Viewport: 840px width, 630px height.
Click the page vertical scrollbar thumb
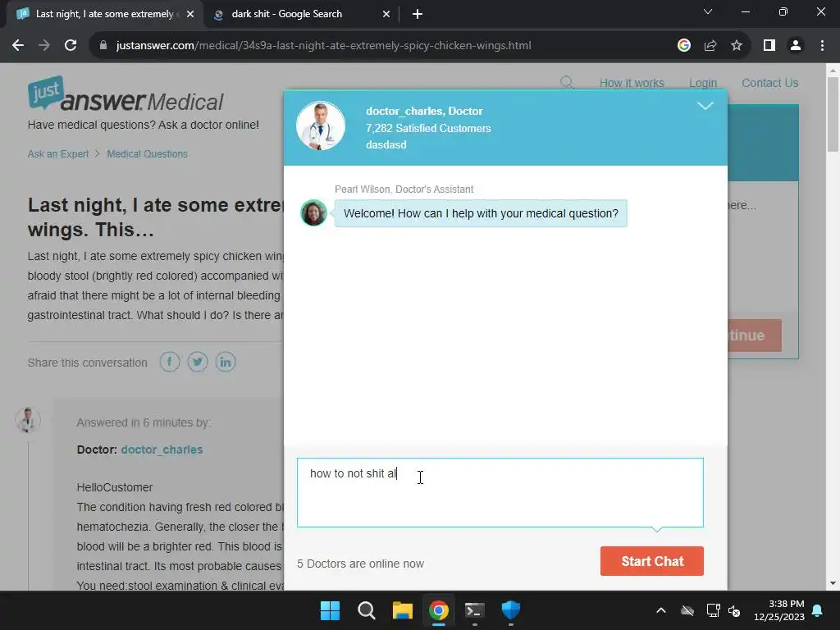[x=833, y=114]
